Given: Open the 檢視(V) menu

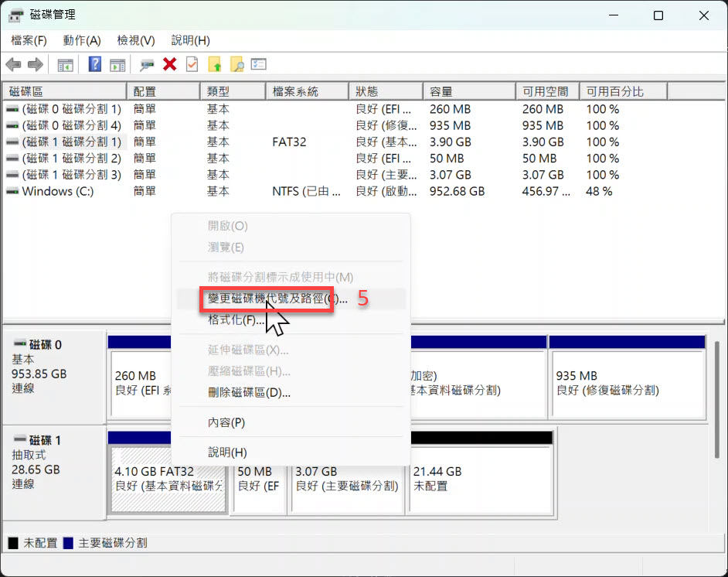Looking at the screenshot, I should [136, 40].
